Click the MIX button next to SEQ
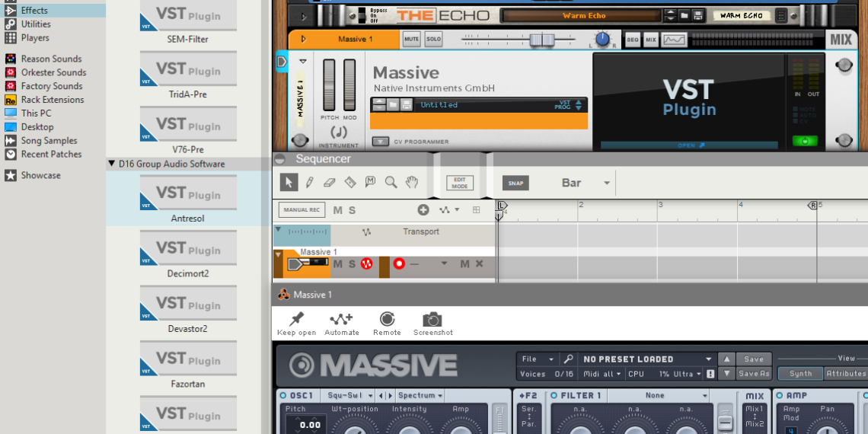Image resolution: width=868 pixels, height=434 pixels. click(x=650, y=40)
